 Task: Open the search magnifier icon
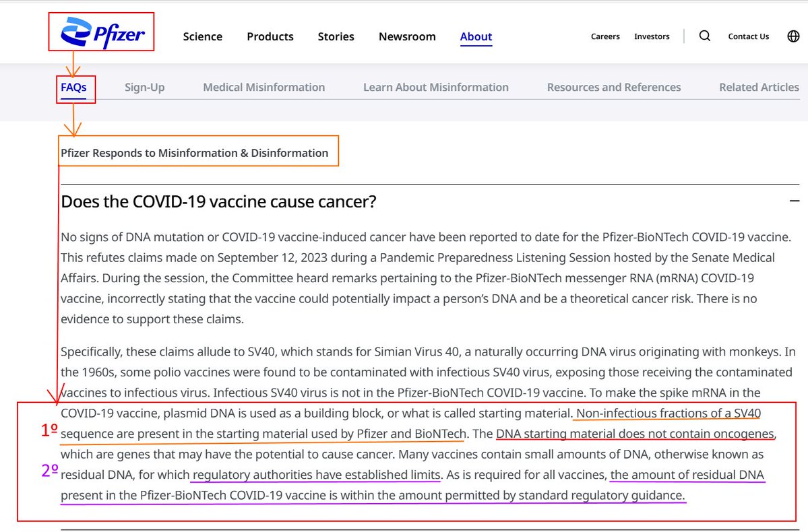pyautogui.click(x=704, y=36)
